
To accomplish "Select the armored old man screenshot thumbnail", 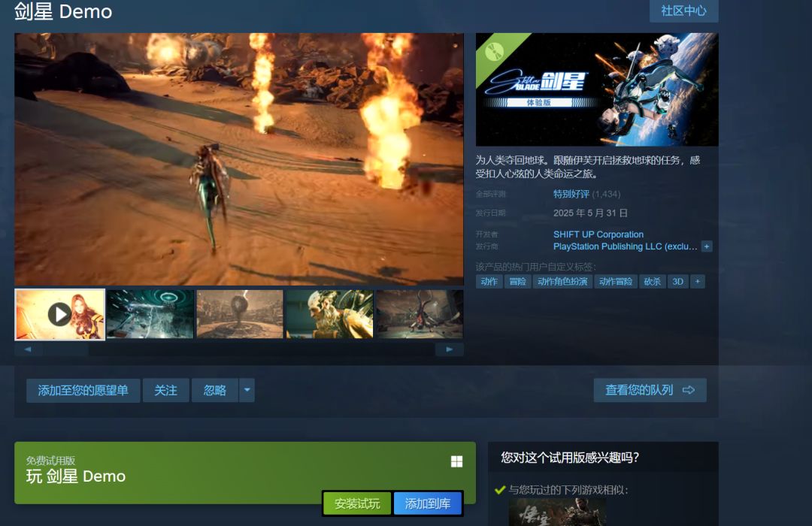I will (x=329, y=314).
